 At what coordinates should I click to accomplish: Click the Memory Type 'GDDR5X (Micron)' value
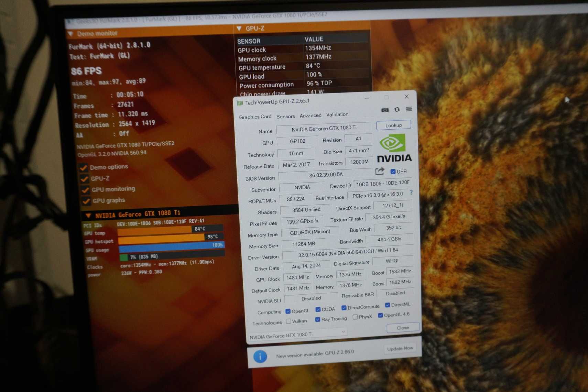(310, 232)
